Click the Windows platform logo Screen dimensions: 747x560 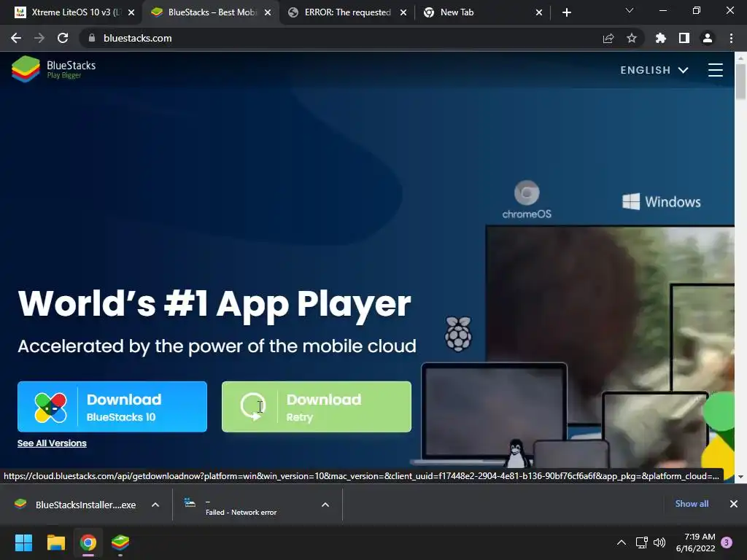pos(661,201)
